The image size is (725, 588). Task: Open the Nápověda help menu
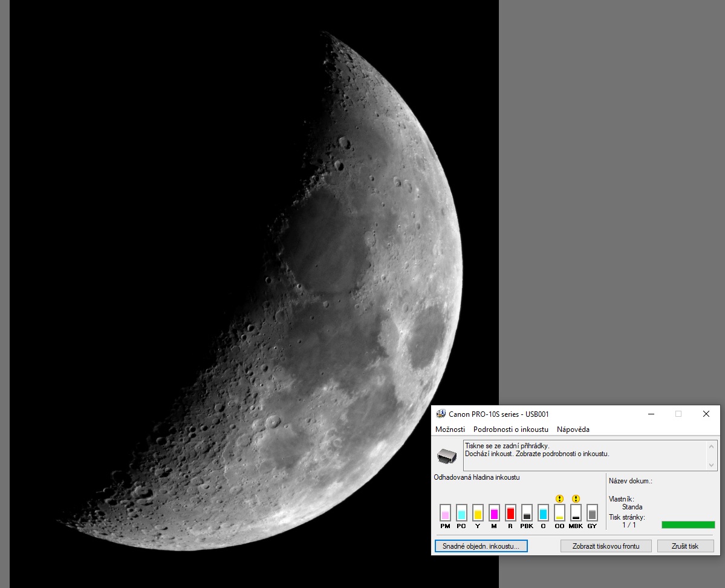point(573,430)
